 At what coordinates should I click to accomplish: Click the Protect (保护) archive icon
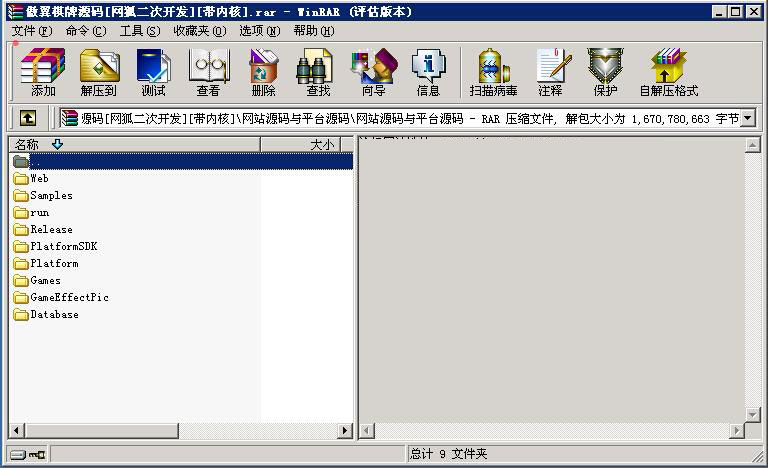605,72
